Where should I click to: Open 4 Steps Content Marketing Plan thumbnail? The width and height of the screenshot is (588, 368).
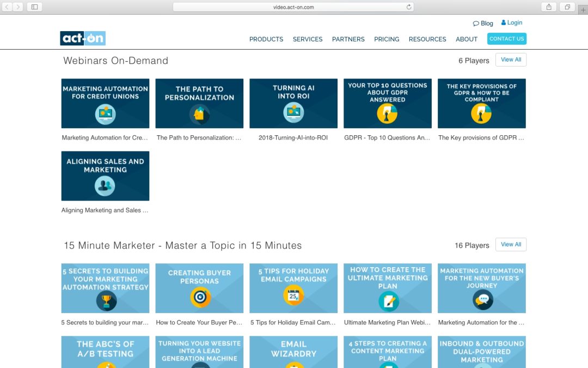pyautogui.click(x=388, y=352)
